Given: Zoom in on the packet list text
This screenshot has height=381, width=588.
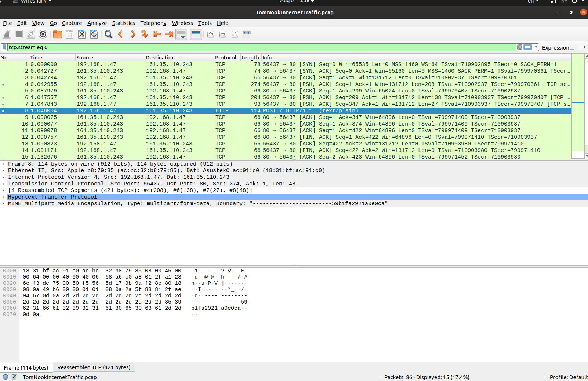Looking at the screenshot, I should (x=210, y=34).
